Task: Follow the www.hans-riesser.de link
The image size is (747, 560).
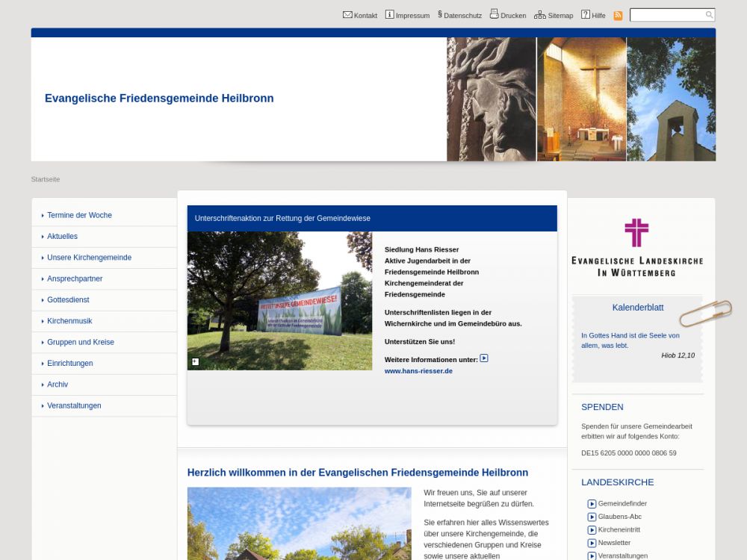Action: click(x=418, y=371)
